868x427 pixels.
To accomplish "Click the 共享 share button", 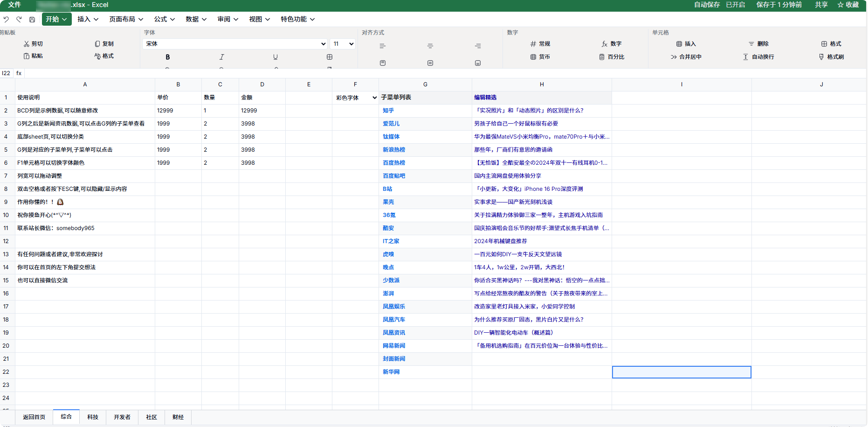I will pos(821,5).
